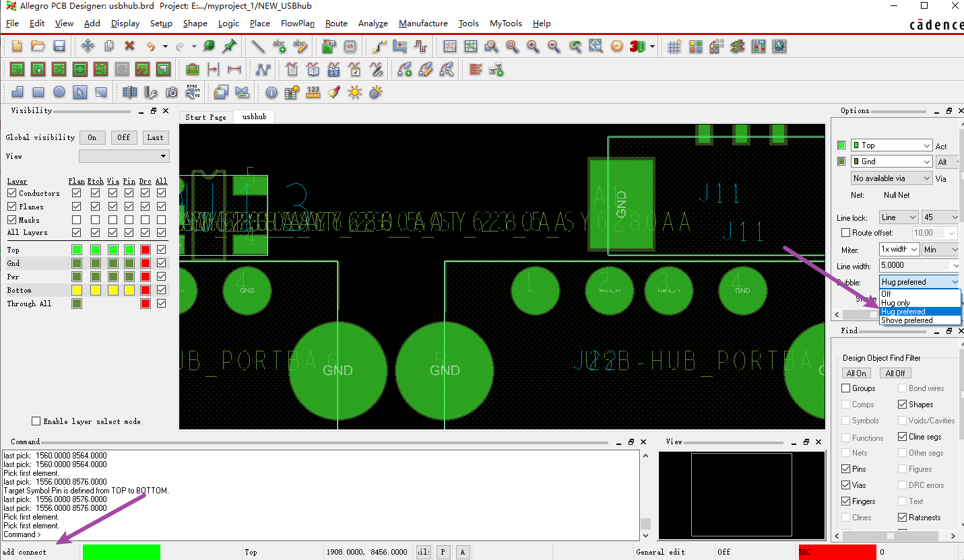Image resolution: width=964 pixels, height=560 pixels.
Task: Click the Dehighlight brush icon
Action: (333, 92)
